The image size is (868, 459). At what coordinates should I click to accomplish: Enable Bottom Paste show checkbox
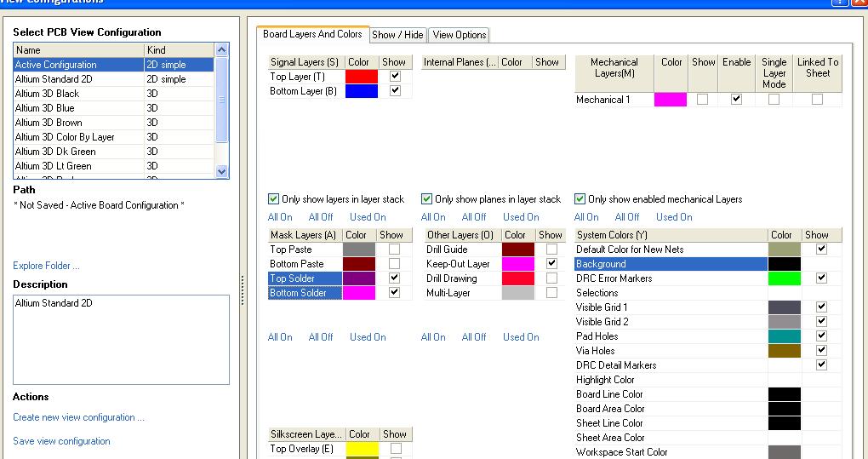point(394,263)
